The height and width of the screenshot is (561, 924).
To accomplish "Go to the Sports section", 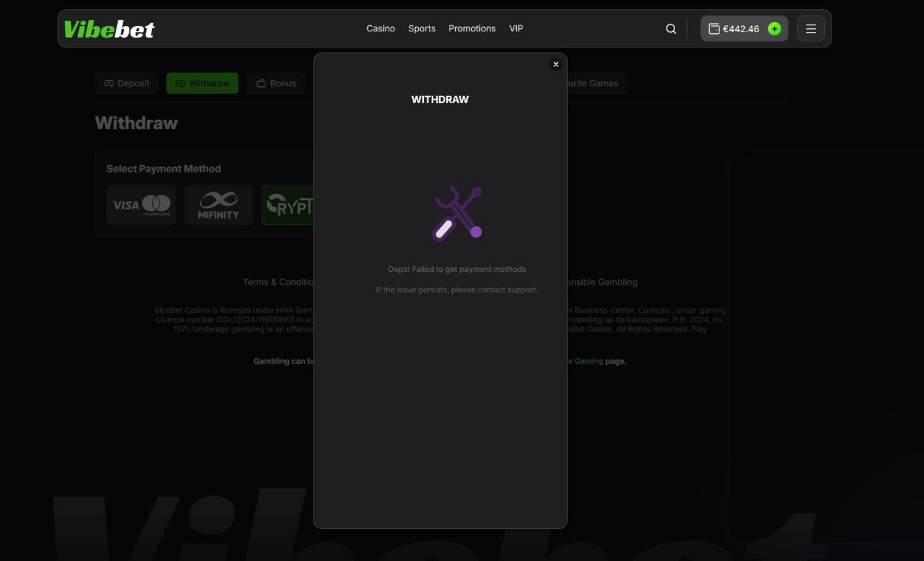I will [422, 28].
